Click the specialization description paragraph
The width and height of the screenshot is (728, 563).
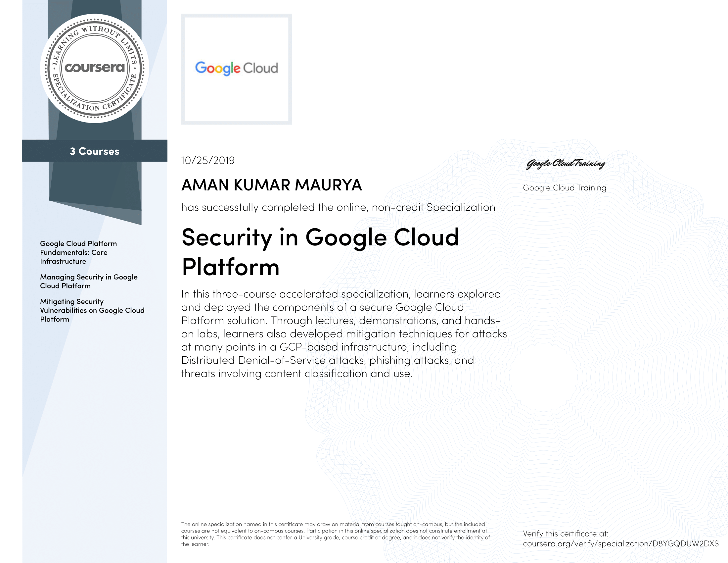coord(343,333)
